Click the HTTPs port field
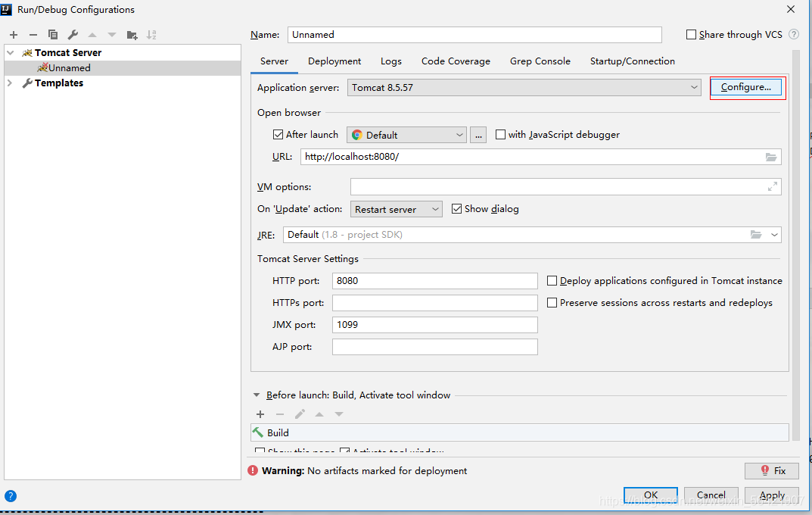Image resolution: width=812 pixels, height=515 pixels. [x=434, y=303]
